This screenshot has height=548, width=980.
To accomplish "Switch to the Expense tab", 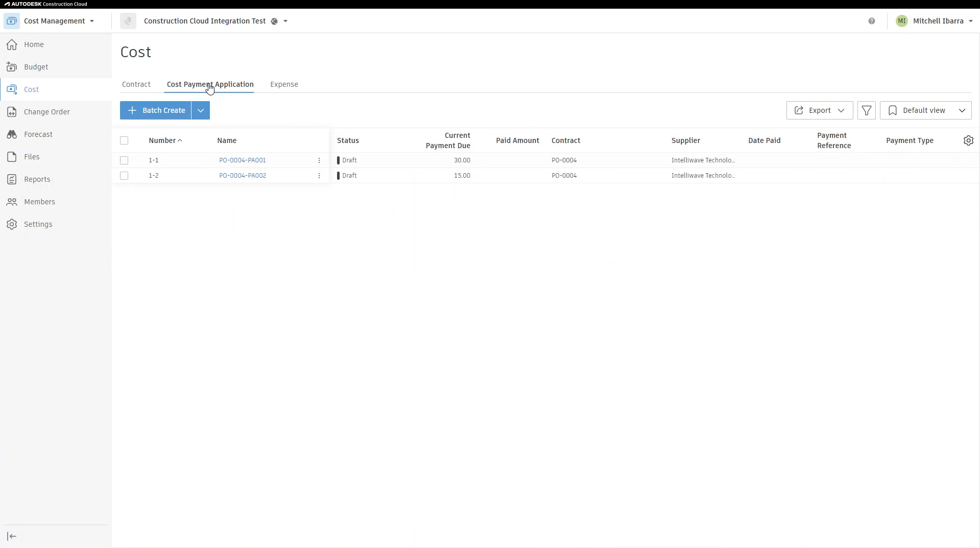I will pyautogui.click(x=284, y=84).
